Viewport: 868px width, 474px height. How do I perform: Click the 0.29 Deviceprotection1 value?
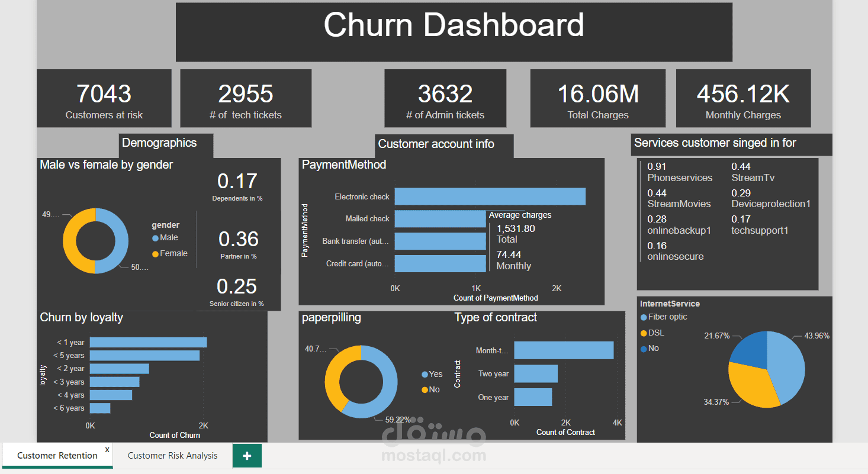(771, 198)
